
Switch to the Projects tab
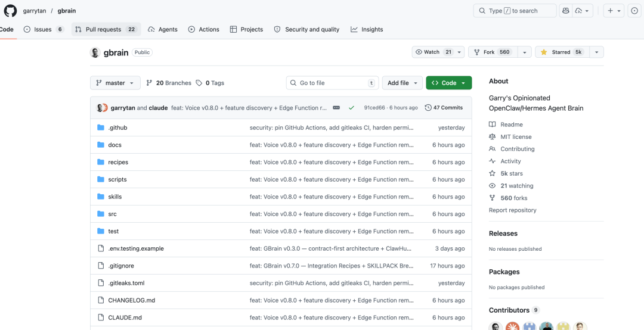coord(246,29)
